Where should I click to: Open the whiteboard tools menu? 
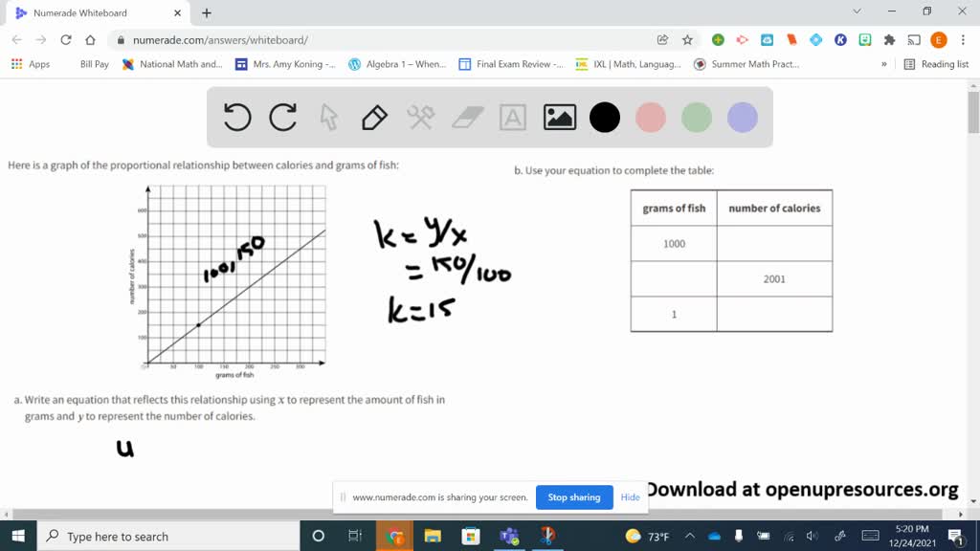coord(418,117)
